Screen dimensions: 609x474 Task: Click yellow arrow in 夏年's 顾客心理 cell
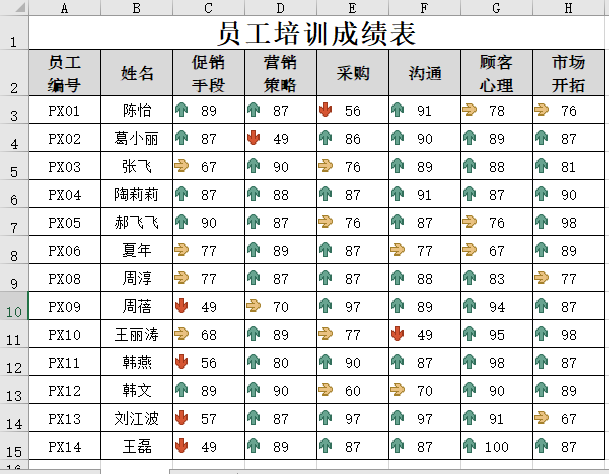click(x=469, y=250)
